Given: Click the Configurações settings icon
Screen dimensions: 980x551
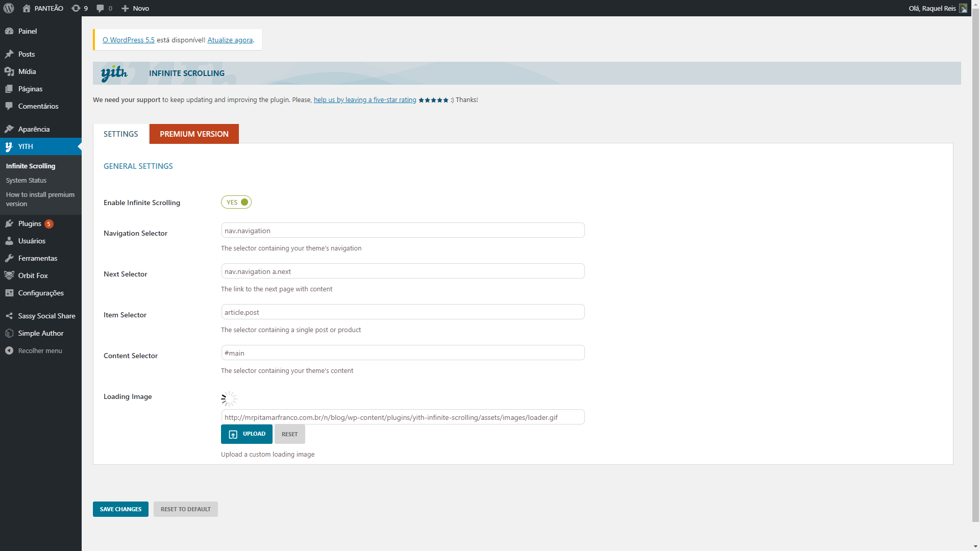Looking at the screenshot, I should [x=9, y=293].
